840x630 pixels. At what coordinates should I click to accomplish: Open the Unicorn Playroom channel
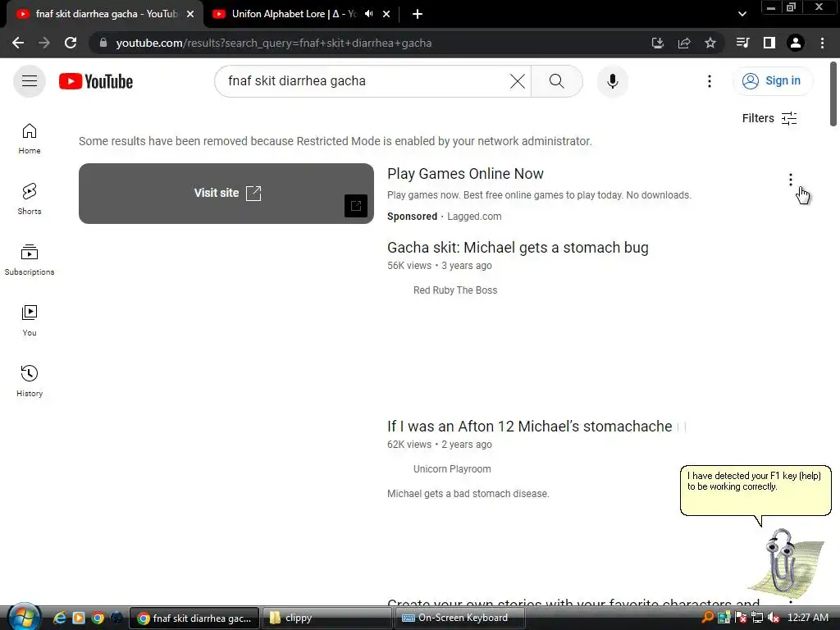[x=452, y=469]
